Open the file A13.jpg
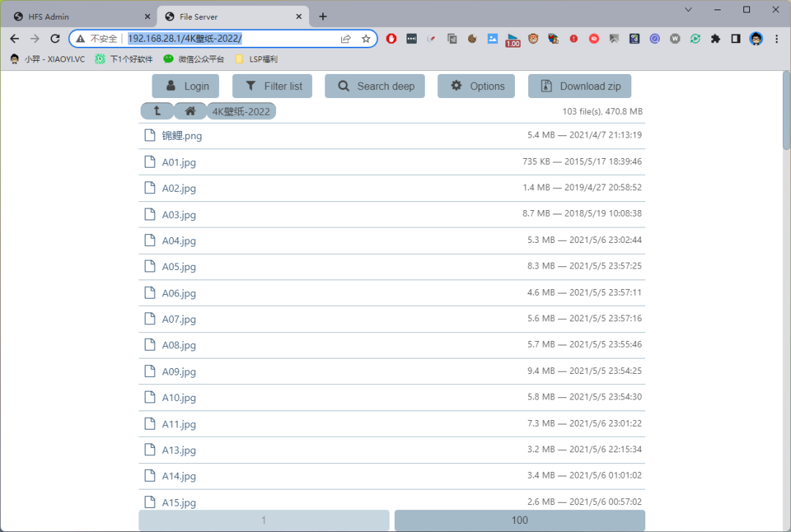The image size is (791, 532). (179, 450)
